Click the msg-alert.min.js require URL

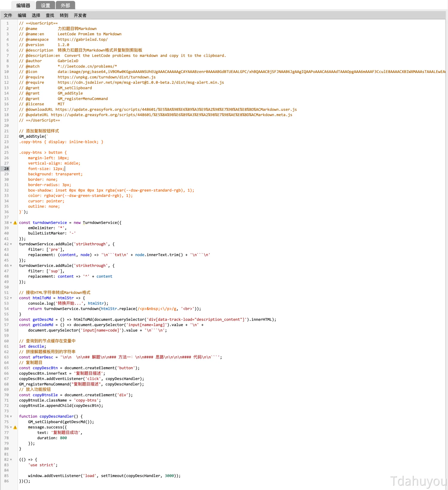141,82
